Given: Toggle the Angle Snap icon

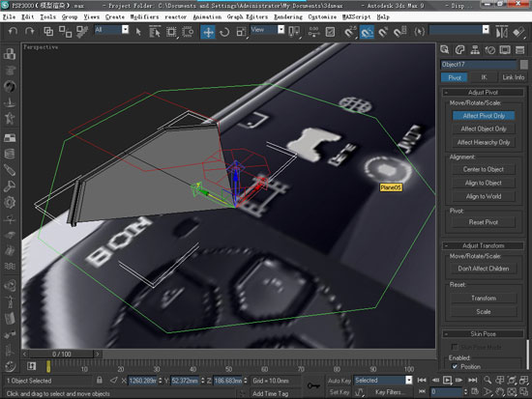Looking at the screenshot, I should point(367,32).
